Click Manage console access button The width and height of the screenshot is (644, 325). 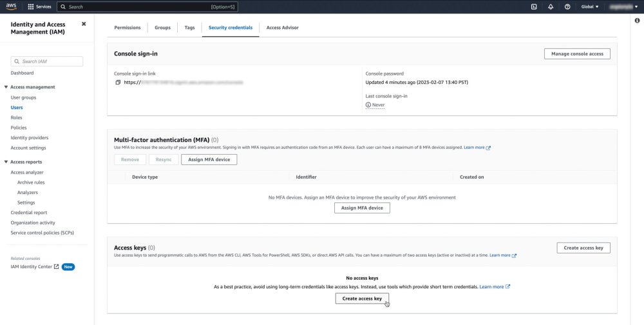point(577,54)
